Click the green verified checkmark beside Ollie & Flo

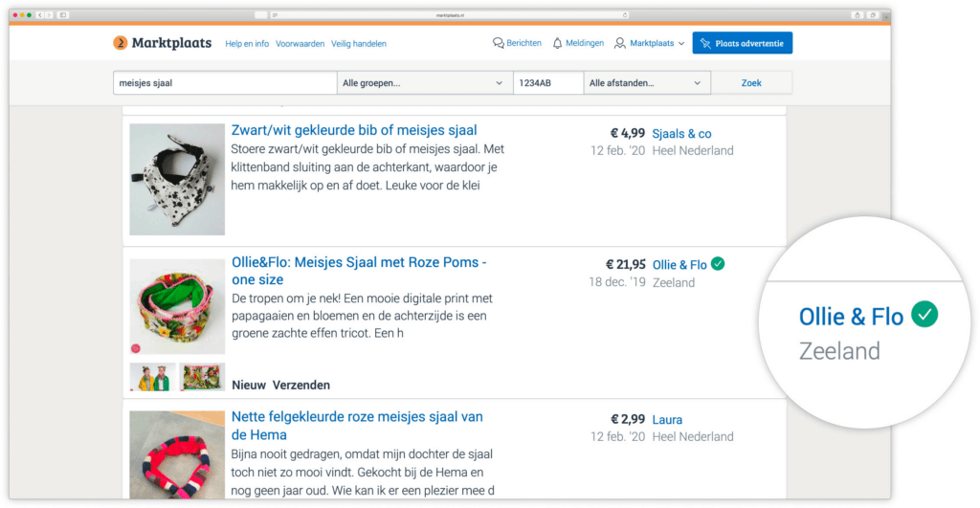point(718,264)
